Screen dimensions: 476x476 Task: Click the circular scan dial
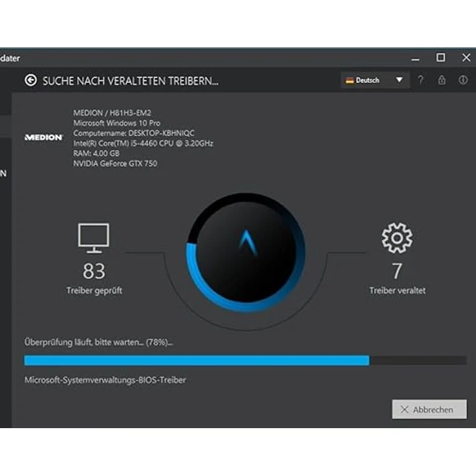tap(246, 252)
